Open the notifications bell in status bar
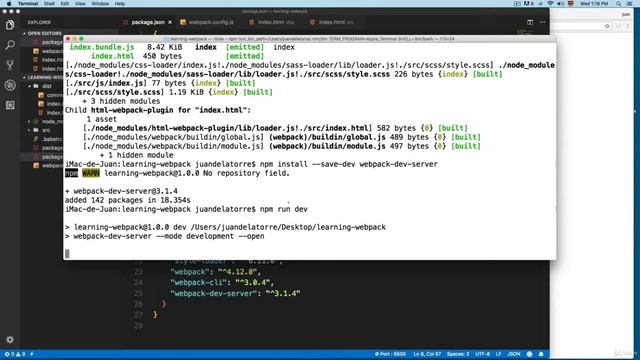 [x=541, y=354]
